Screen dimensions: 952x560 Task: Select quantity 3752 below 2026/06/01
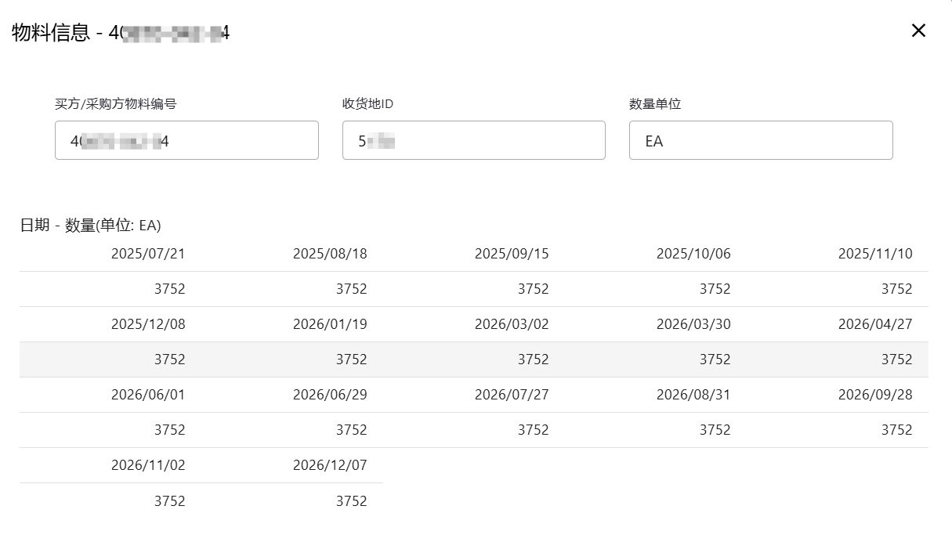(169, 430)
